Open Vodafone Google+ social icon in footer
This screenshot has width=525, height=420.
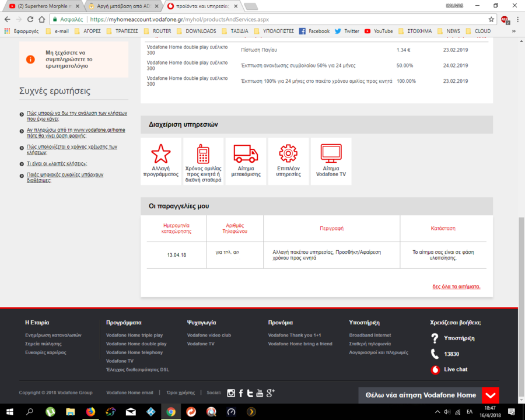[271, 393]
